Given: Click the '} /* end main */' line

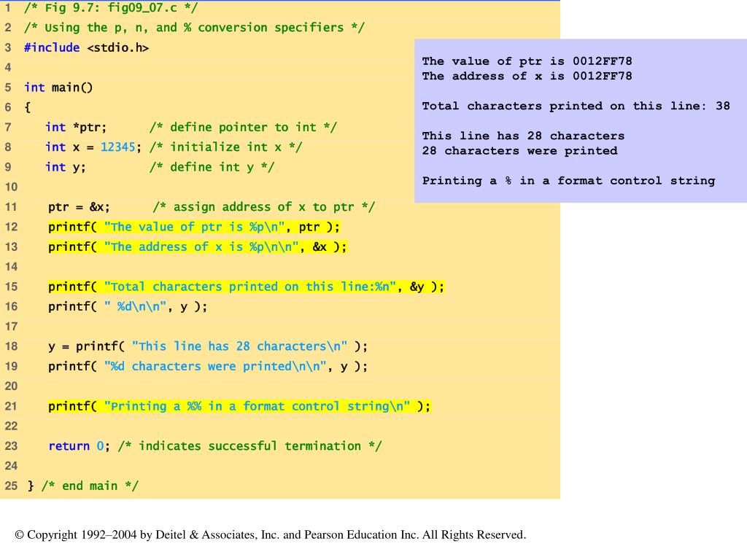Looking at the screenshot, I should click(x=83, y=486).
